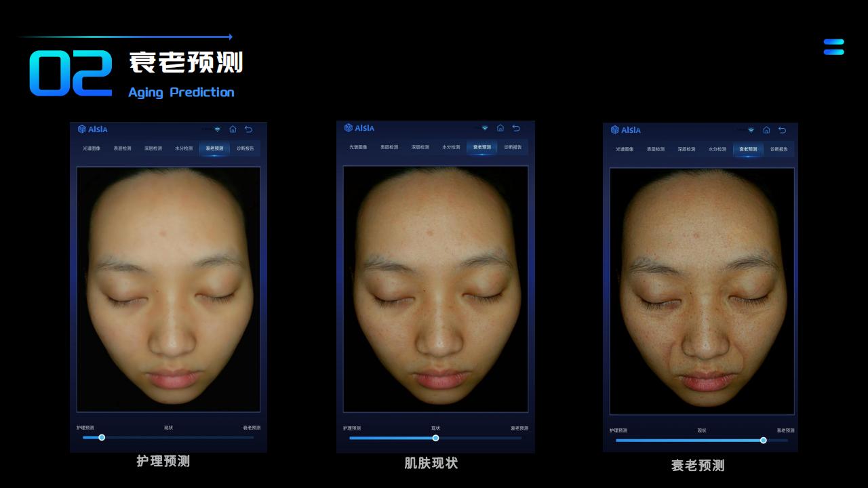The width and height of the screenshot is (868, 488).
Task: Click the AISIA logo on the right 衰老预测 screen
Action: 626,129
